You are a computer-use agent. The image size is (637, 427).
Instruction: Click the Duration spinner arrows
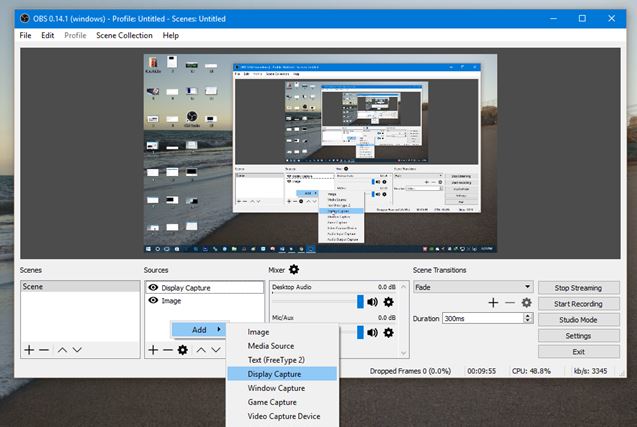[528, 318]
